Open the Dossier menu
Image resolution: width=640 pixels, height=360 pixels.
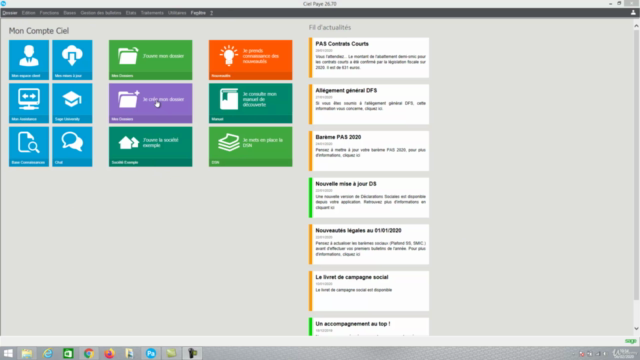[x=10, y=13]
